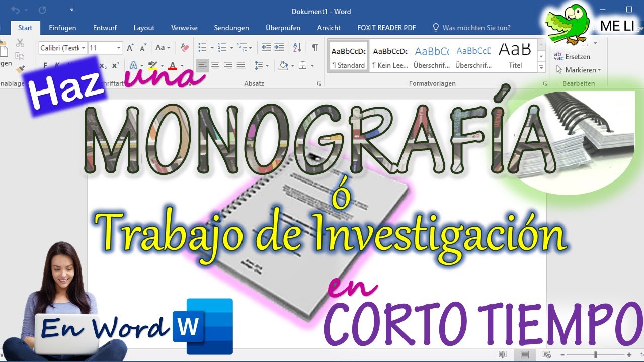Apply superscript formatting
The width and height of the screenshot is (644, 362).
pyautogui.click(x=116, y=65)
